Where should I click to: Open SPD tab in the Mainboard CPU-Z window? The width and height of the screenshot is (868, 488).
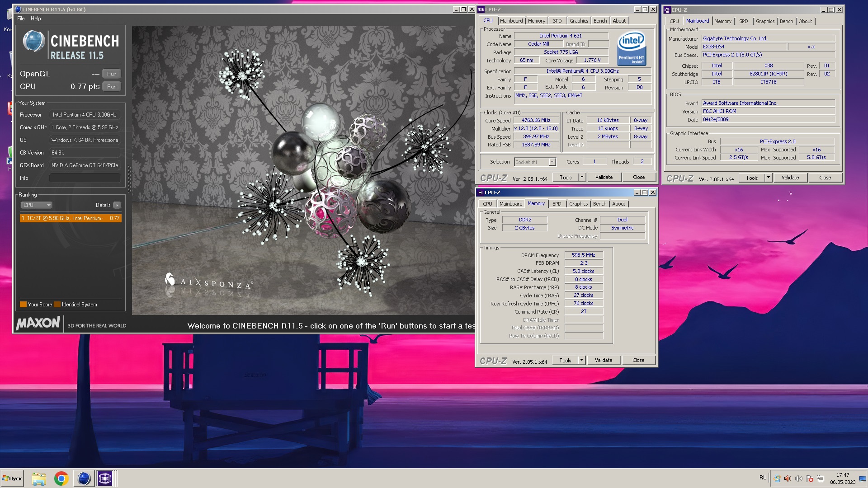(x=744, y=21)
